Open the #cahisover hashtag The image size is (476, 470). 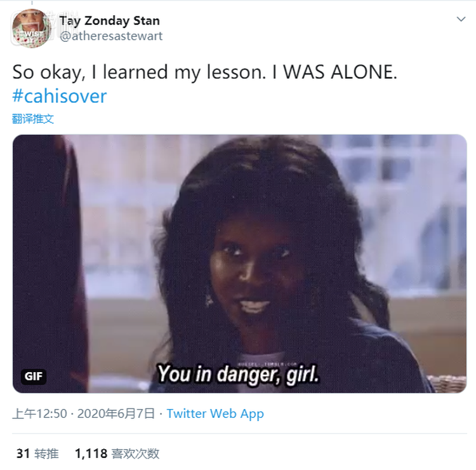click(x=60, y=96)
